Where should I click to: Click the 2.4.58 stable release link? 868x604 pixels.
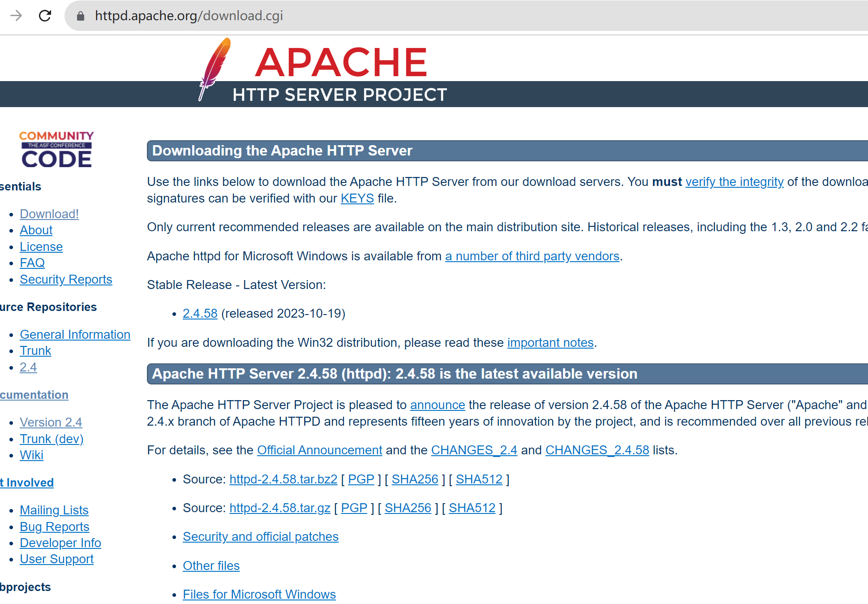coord(200,314)
